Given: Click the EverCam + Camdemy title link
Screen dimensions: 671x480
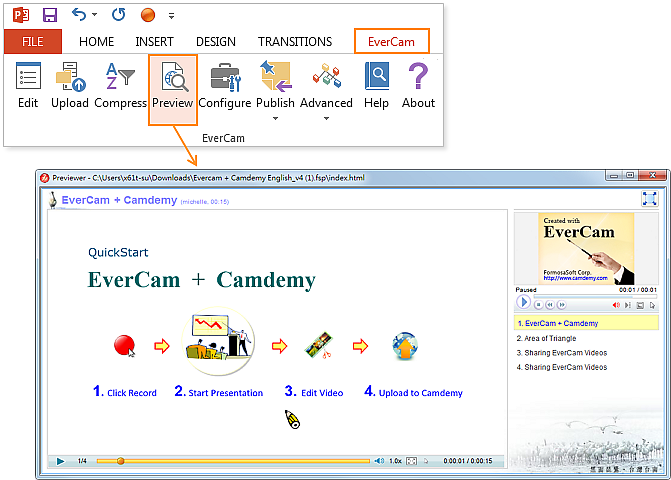Looking at the screenshot, I should pyautogui.click(x=119, y=200).
